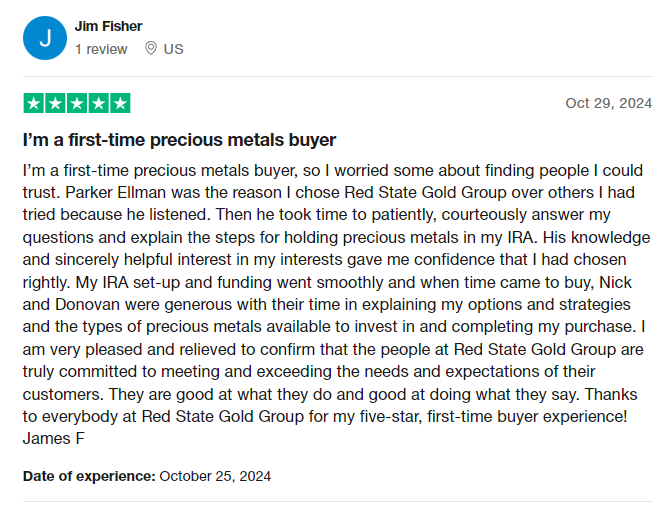Click 'Thanks' at the line end
Image resolution: width=669 pixels, height=506 pixels.
point(611,394)
